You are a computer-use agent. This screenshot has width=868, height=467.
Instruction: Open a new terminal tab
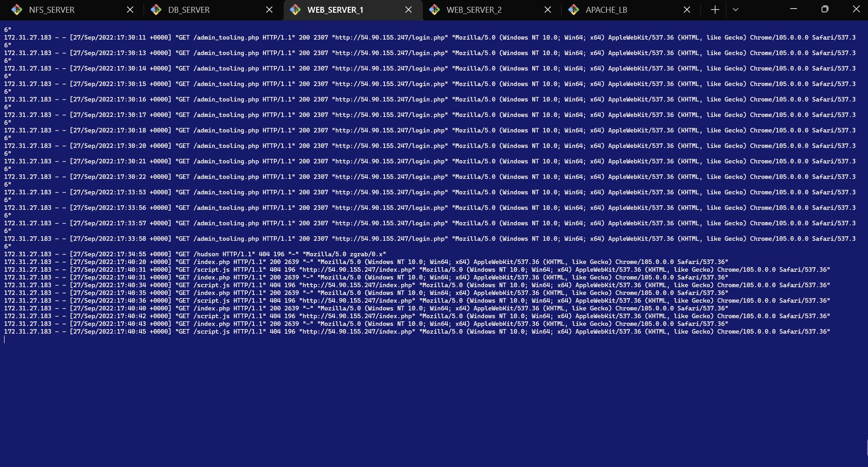[x=715, y=10]
